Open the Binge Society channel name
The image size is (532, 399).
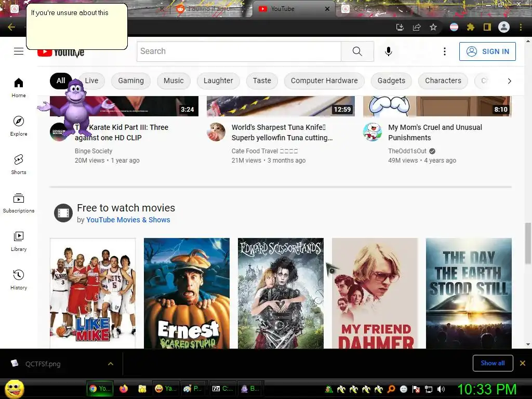(94, 151)
